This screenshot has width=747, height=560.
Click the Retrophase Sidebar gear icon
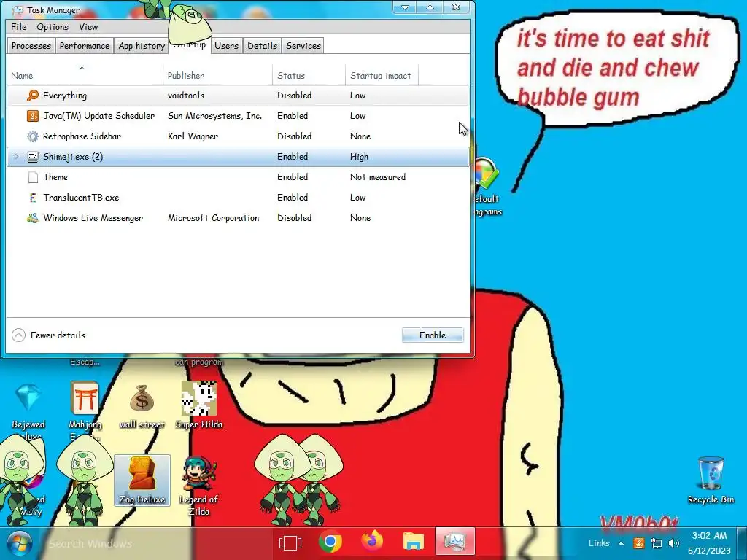click(x=32, y=136)
